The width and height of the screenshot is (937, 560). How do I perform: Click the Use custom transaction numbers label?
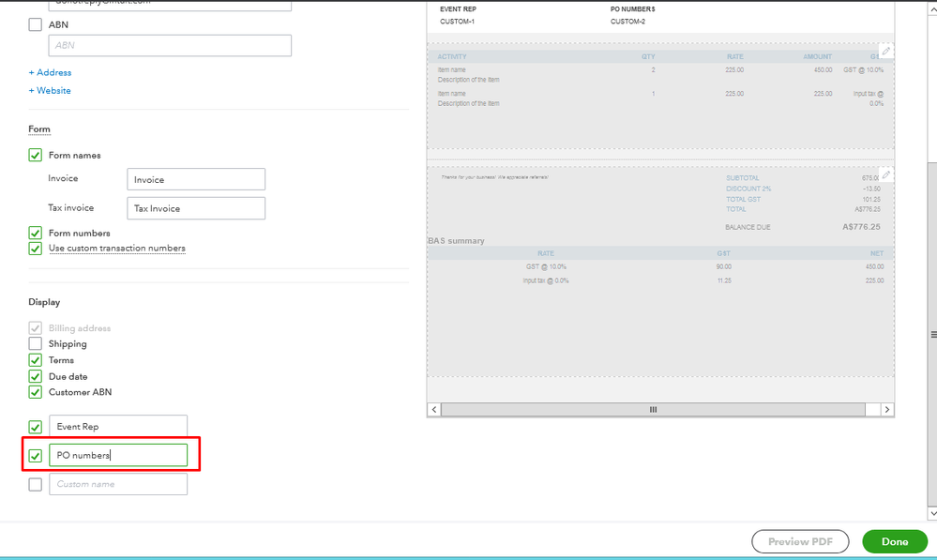(117, 248)
